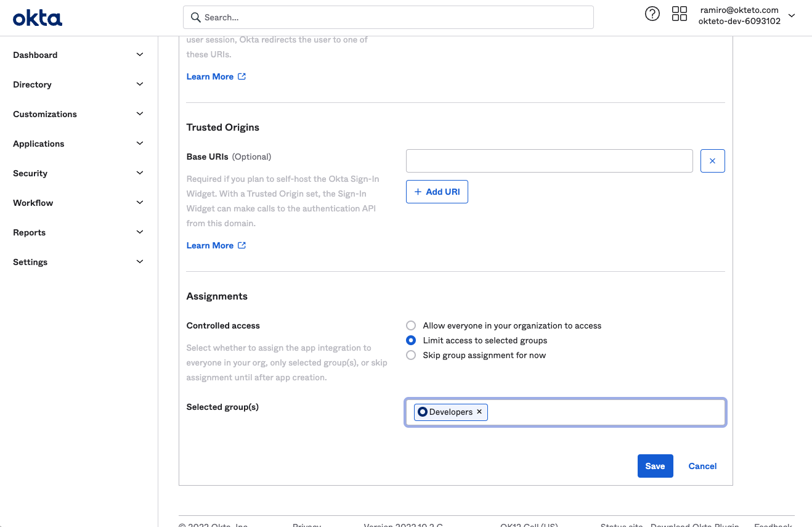Click the okteto-dev-6093102 org name
812x527 pixels.
point(739,21)
